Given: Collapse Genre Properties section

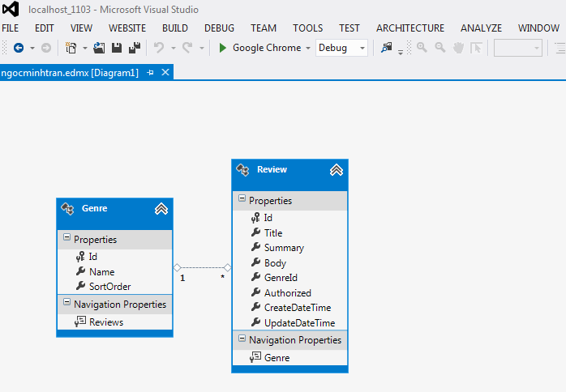Looking at the screenshot, I should coord(66,237).
